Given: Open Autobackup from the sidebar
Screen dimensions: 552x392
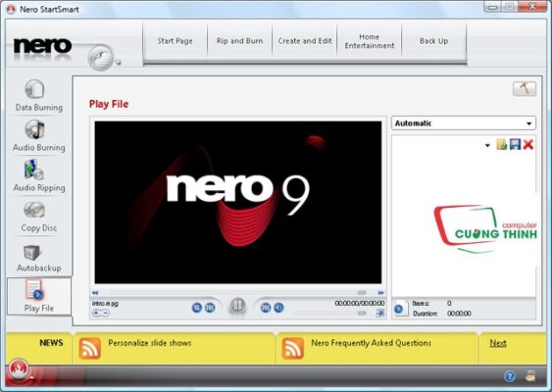Looking at the screenshot, I should tap(38, 258).
